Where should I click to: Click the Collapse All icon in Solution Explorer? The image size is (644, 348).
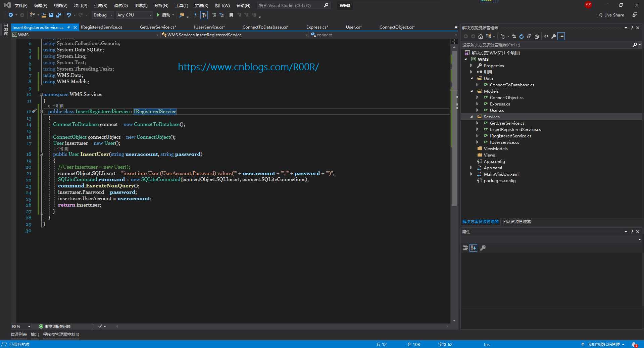[x=529, y=36]
